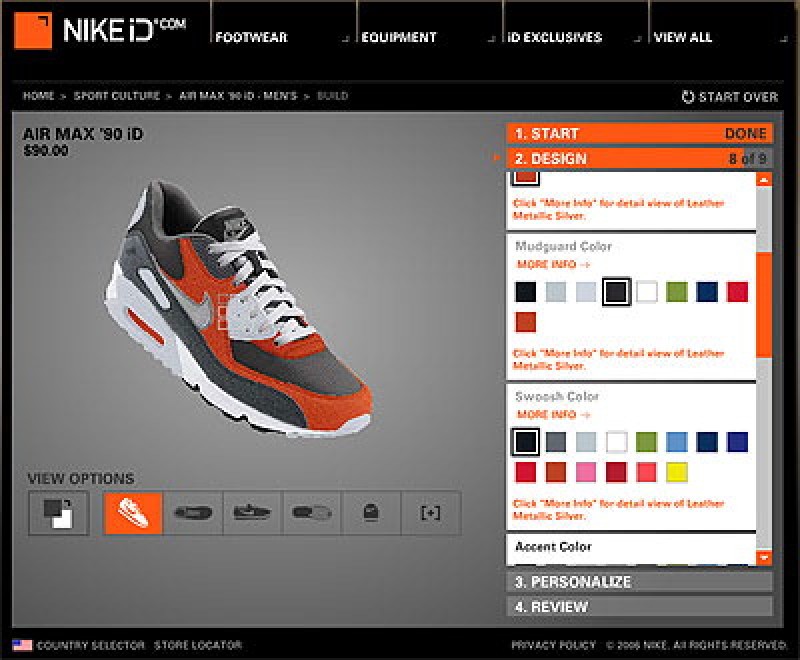
Task: Expand the 4. Review step
Action: tap(639, 607)
